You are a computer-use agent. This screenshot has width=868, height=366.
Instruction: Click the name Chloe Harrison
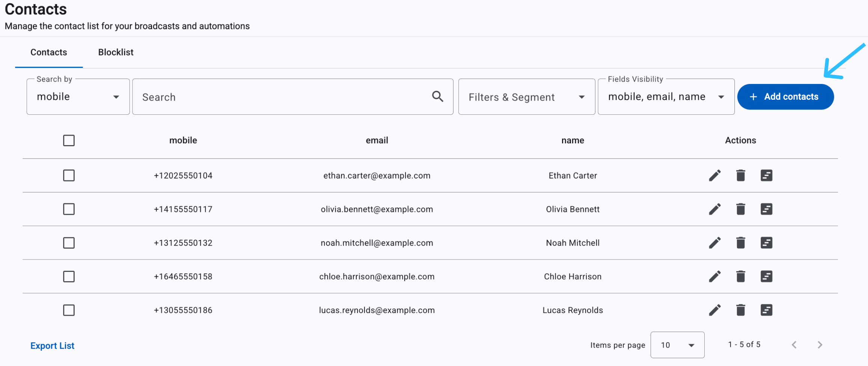(573, 277)
